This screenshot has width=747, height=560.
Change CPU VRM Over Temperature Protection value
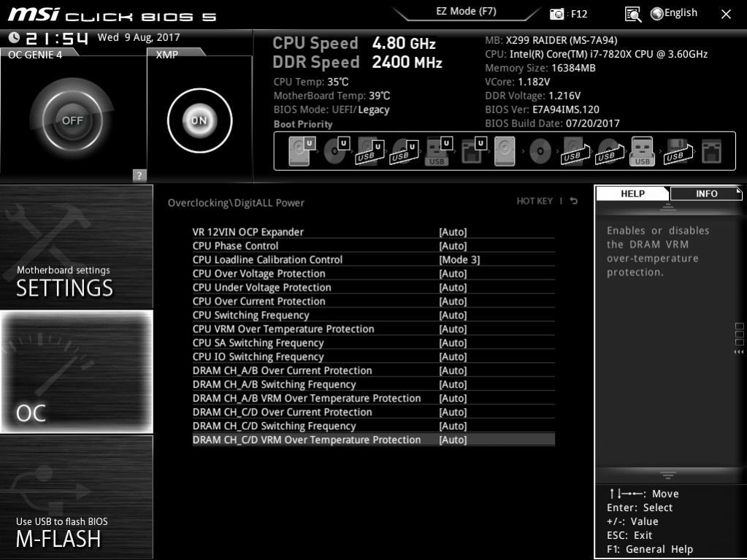click(x=453, y=329)
